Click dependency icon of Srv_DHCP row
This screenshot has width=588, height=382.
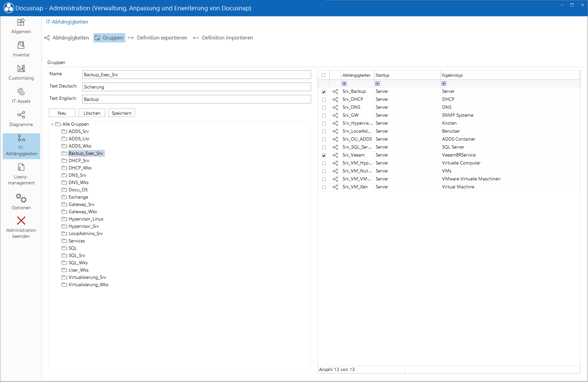[x=335, y=99]
